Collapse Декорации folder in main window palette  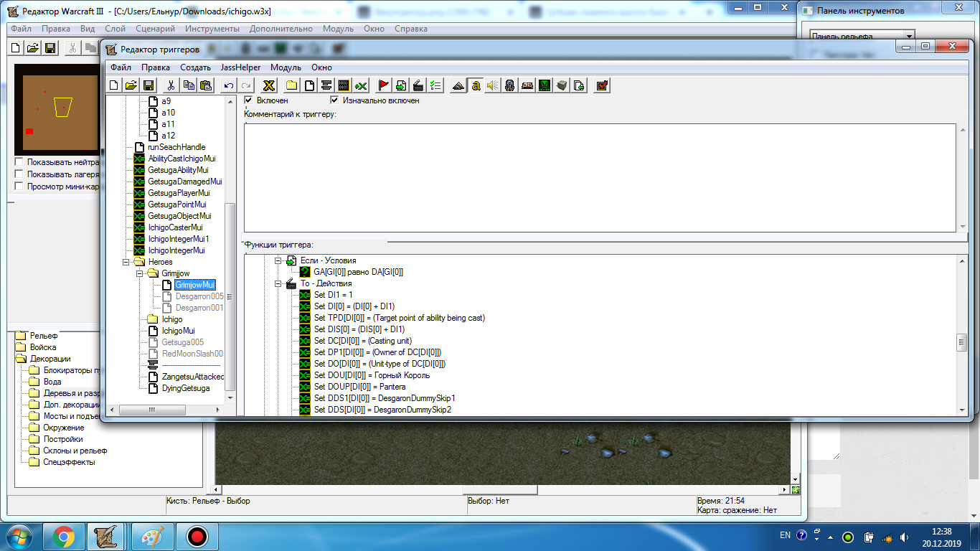click(x=22, y=359)
